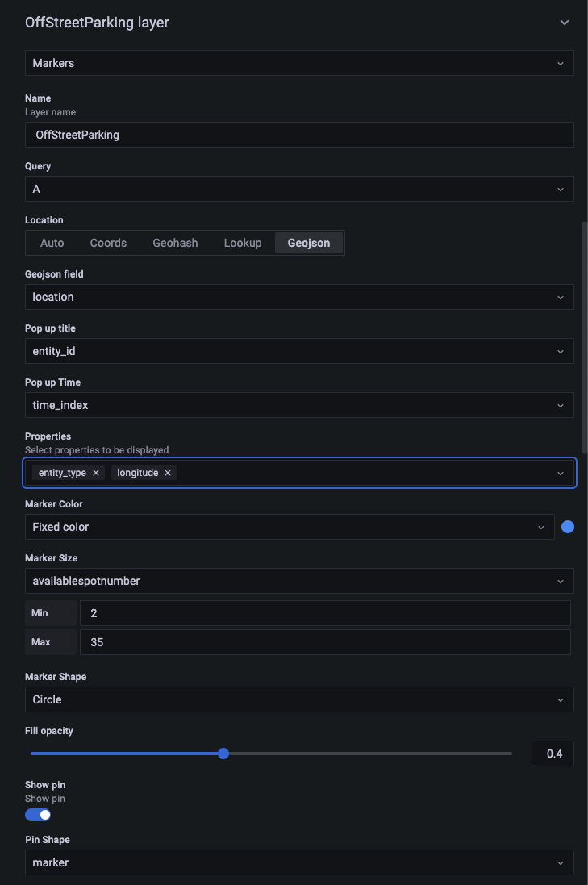
Task: Select the Coords location mode
Action: click(x=108, y=242)
